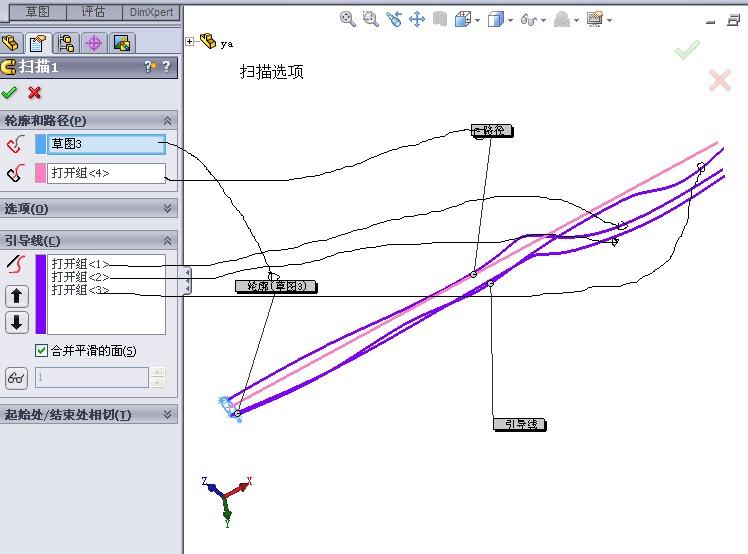
Task: Click the purple guide curves color swatch
Action: (41, 294)
